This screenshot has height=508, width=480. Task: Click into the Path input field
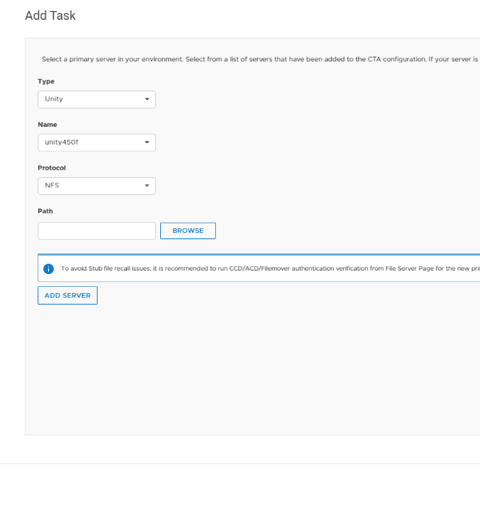point(97,231)
